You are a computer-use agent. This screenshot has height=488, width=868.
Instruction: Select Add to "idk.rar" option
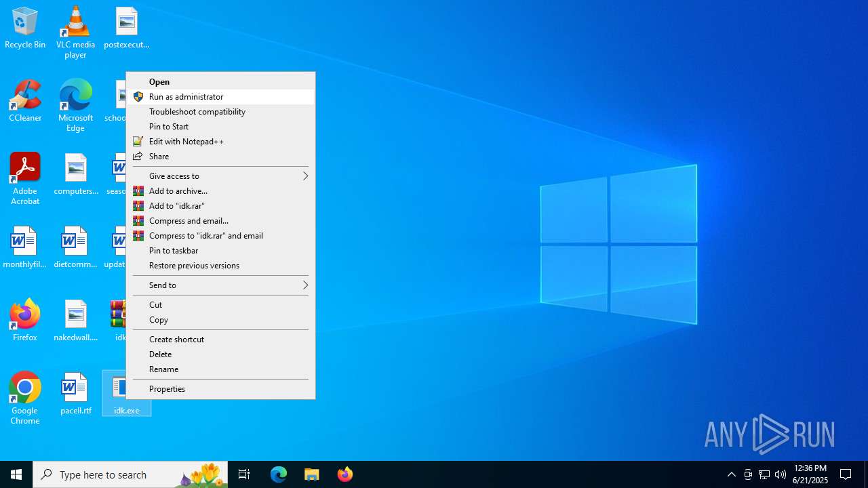tap(220, 206)
